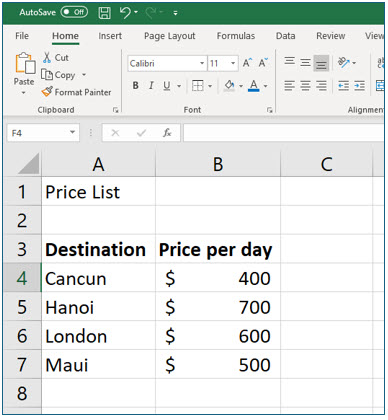This screenshot has height=420, width=388.
Task: Click Increase Font Size icon
Action: (247, 63)
